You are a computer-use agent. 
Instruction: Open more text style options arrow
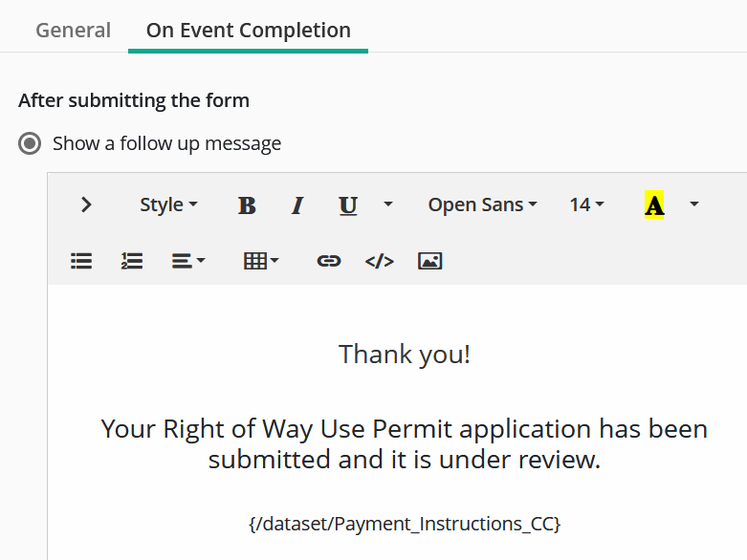pos(388,205)
